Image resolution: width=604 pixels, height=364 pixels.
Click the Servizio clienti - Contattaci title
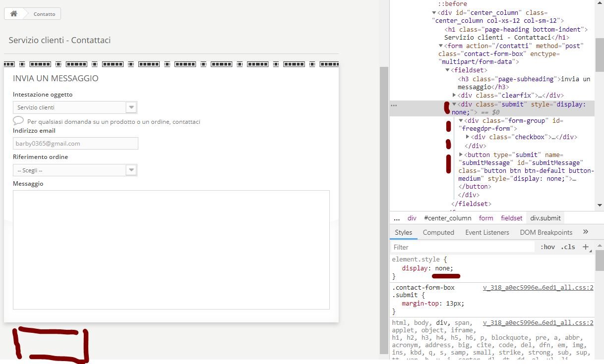(60, 40)
